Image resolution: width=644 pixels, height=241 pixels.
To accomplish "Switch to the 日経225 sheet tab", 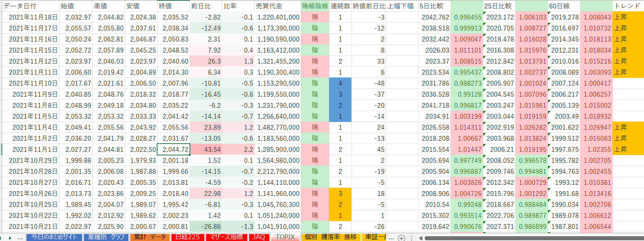I will (187, 237).
